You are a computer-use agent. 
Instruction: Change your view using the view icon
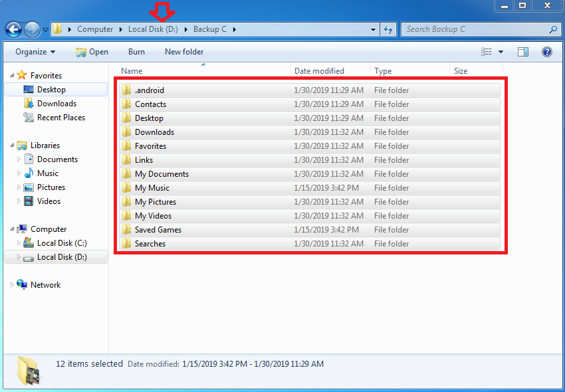click(487, 52)
